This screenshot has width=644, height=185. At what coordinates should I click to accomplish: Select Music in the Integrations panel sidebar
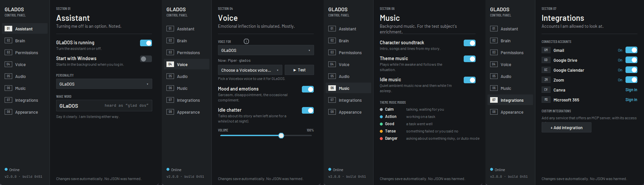(x=510, y=88)
